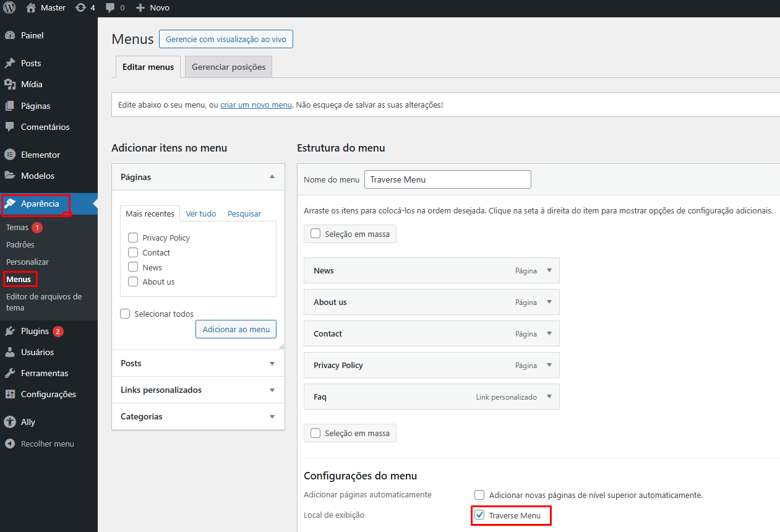
Task: Switch to the Gerenciar posições tab
Action: (x=228, y=67)
